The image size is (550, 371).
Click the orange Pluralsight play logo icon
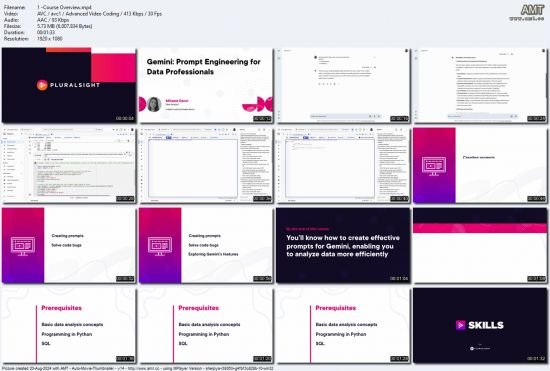(x=42, y=85)
